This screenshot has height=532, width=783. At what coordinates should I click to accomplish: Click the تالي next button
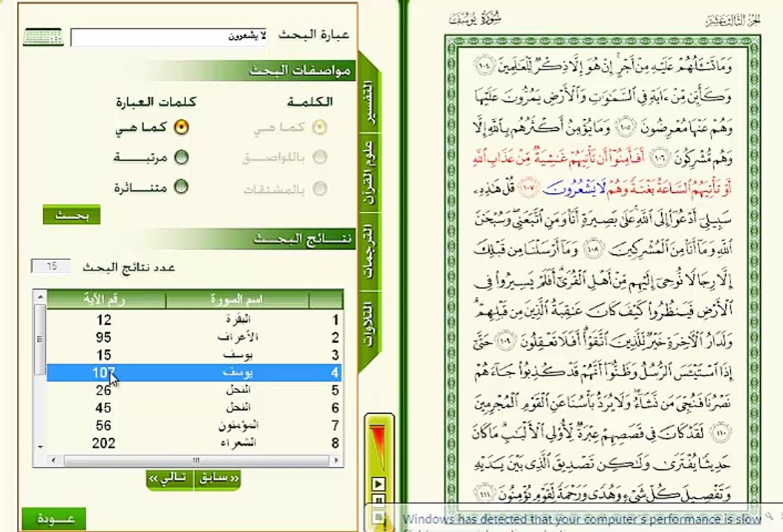(170, 479)
